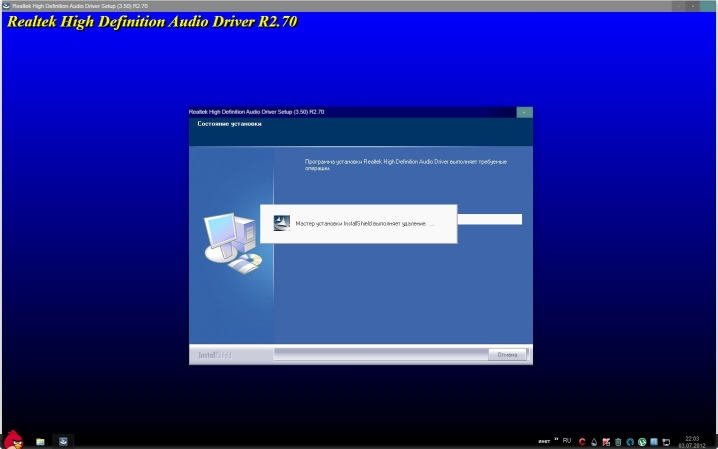Screen dimensions: 718x449
Task: Click the red C tray icon
Action: [582, 442]
